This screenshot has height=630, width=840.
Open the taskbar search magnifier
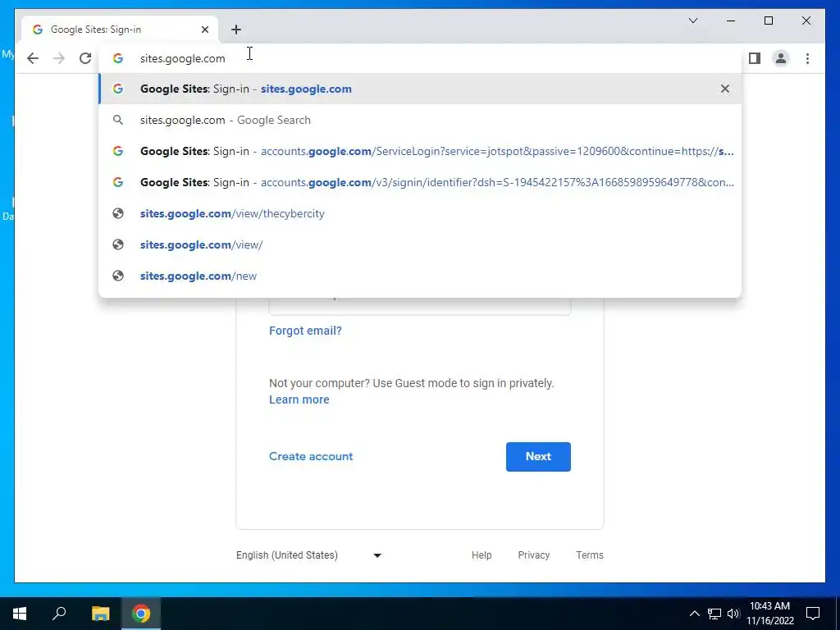click(59, 614)
